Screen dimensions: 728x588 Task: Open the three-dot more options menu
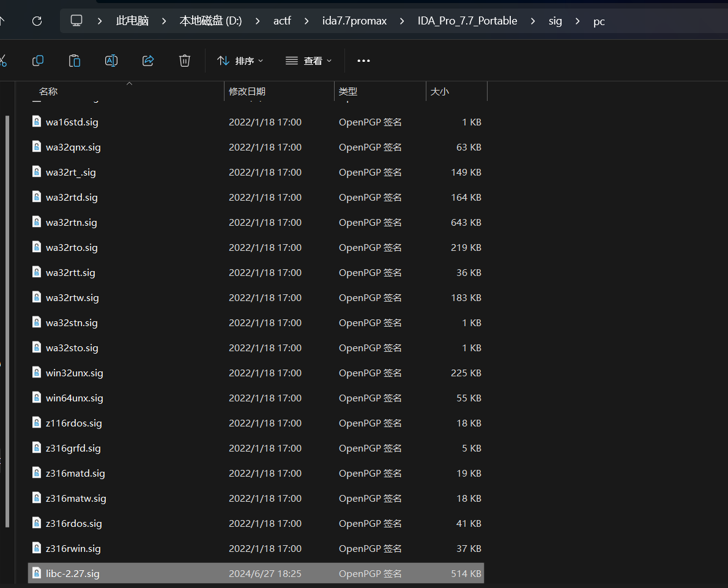pyautogui.click(x=364, y=61)
